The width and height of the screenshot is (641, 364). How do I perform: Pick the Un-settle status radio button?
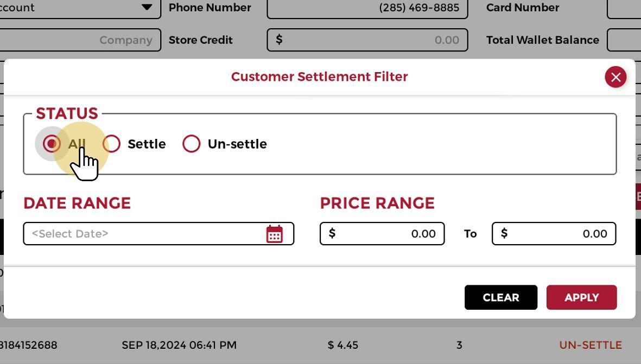(191, 144)
